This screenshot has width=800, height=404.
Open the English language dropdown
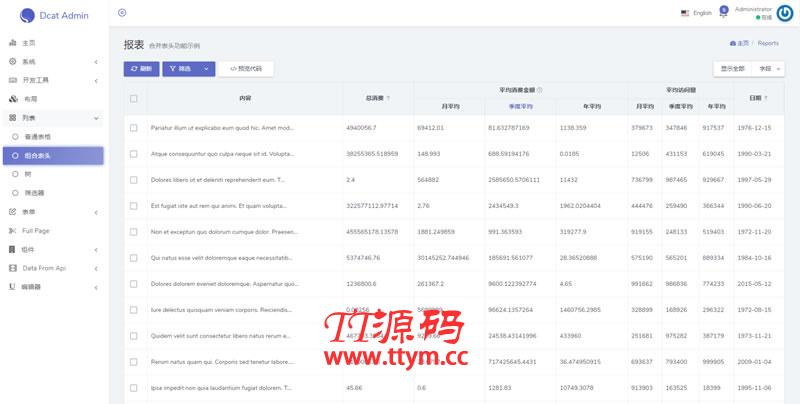coord(696,13)
